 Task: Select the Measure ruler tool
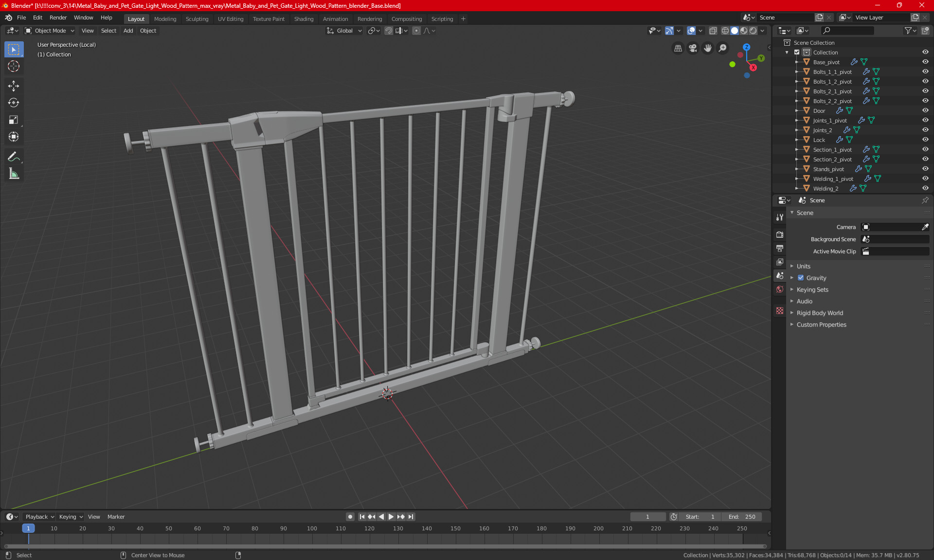[14, 174]
